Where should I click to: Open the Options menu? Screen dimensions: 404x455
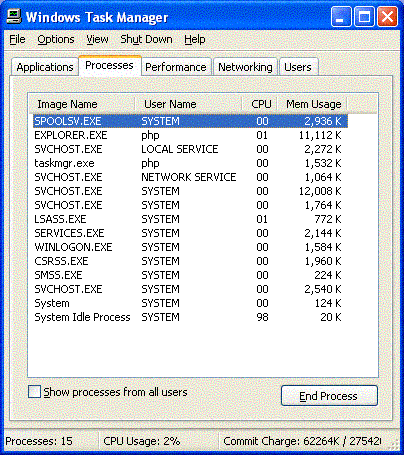56,39
